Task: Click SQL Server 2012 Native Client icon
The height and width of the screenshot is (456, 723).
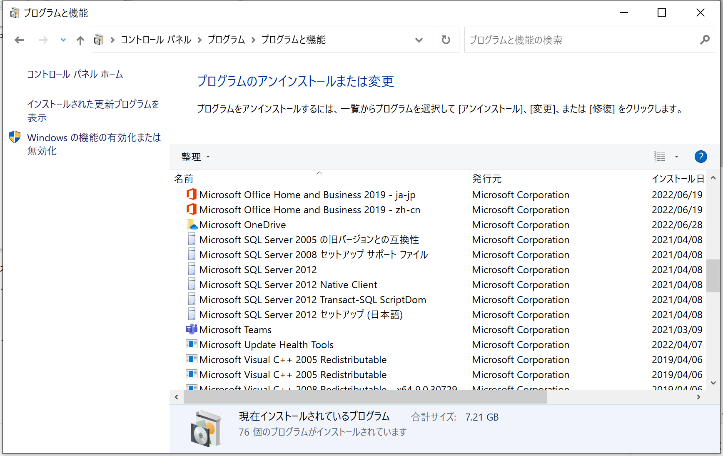Action: 191,284
